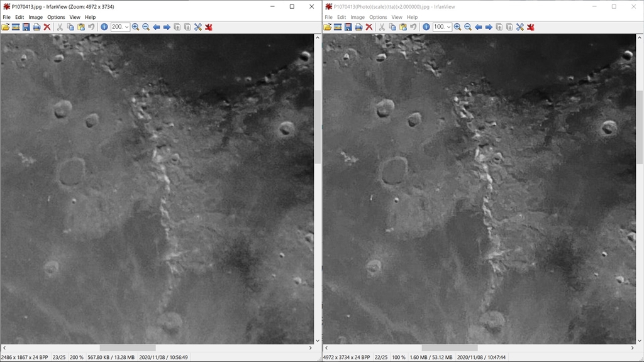Click Undo icon in right window toolbar
The image size is (644, 362).
point(413,27)
